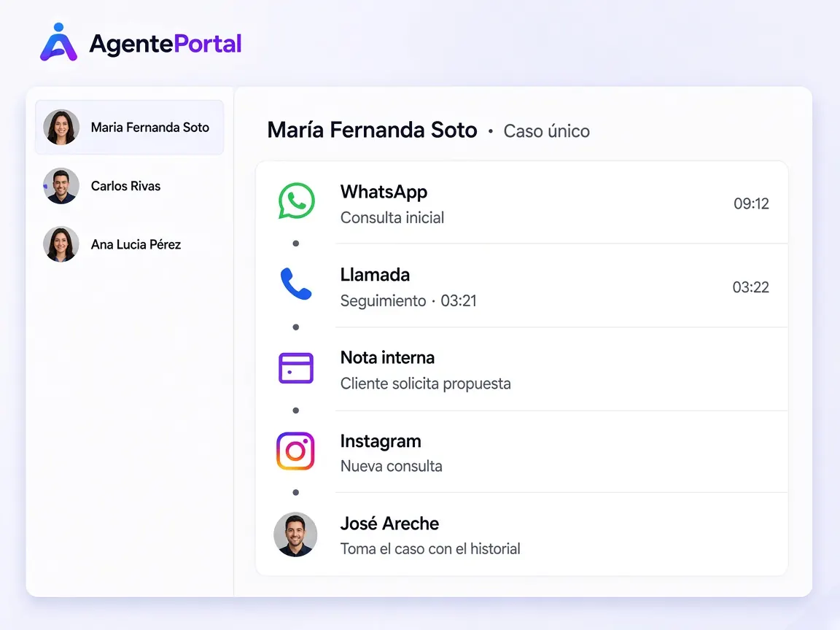Click the María Fernanda Soto case heading

point(373,131)
